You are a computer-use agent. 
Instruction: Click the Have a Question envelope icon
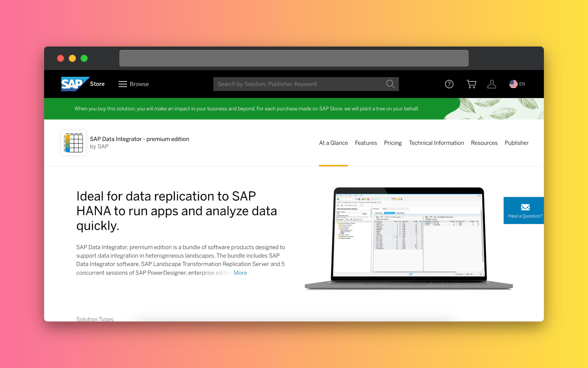click(525, 207)
